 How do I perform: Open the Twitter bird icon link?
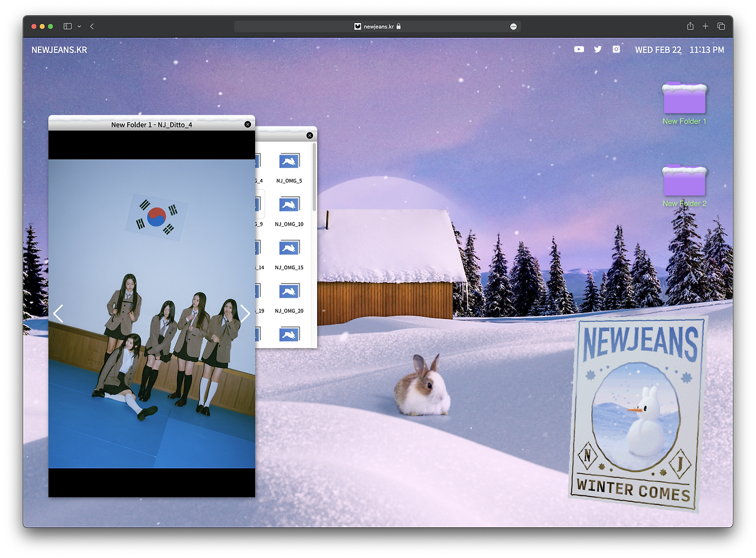598,50
